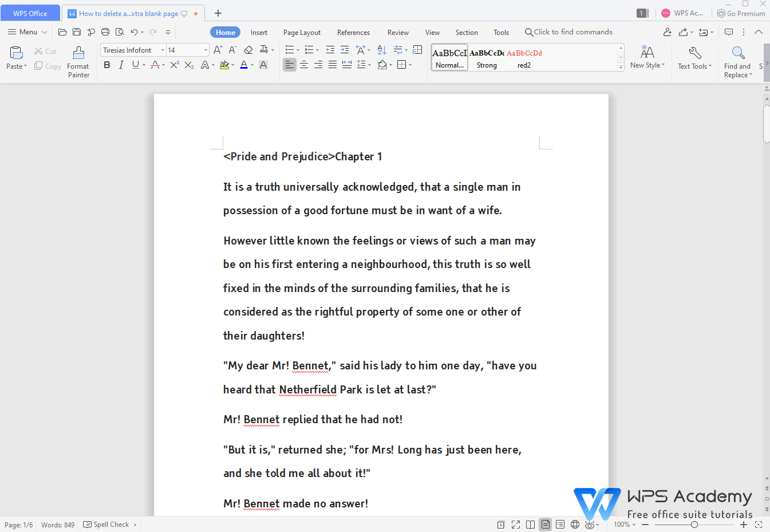Increase font size with the A+ icon
This screenshot has height=532, width=770.
click(x=218, y=50)
